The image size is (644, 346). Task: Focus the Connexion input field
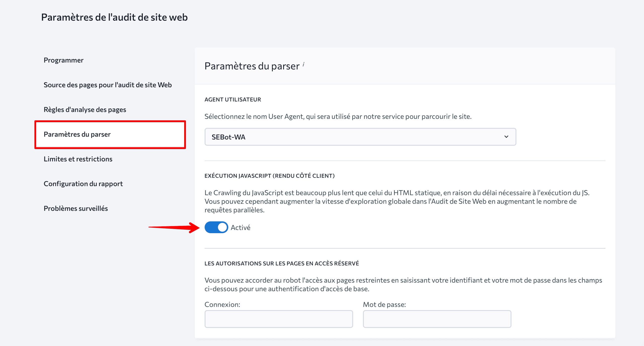point(278,319)
